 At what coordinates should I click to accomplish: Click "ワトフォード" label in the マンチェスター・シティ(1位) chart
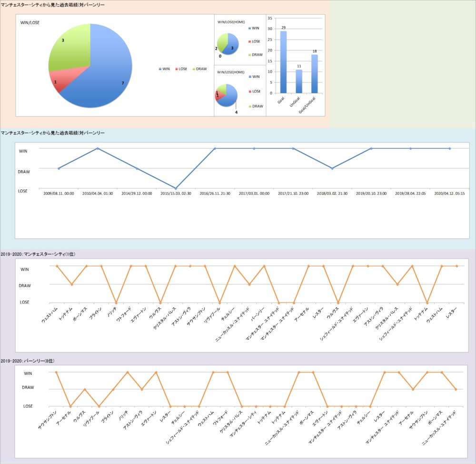click(124, 314)
